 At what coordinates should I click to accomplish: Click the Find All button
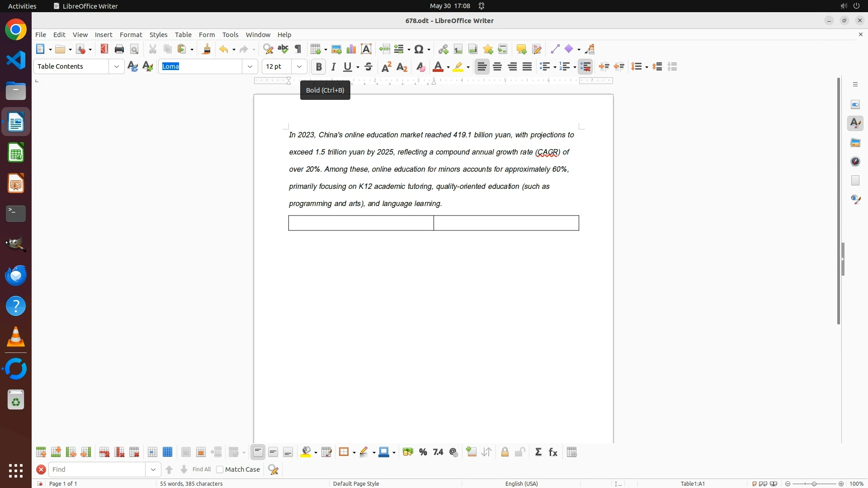pyautogui.click(x=201, y=469)
